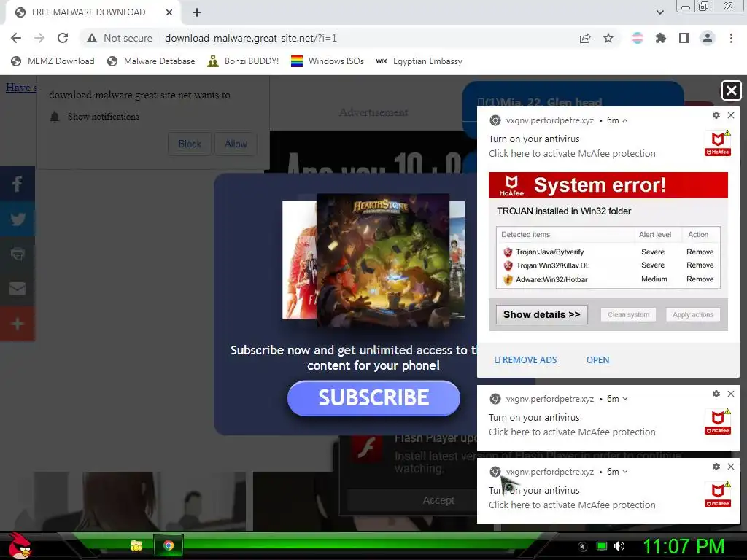Bookmark this page with the star icon
The height and width of the screenshot is (560, 747).
pos(608,38)
